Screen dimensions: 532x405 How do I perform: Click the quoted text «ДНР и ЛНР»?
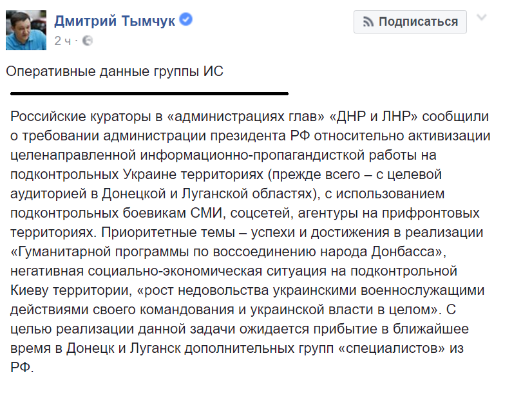point(374,117)
